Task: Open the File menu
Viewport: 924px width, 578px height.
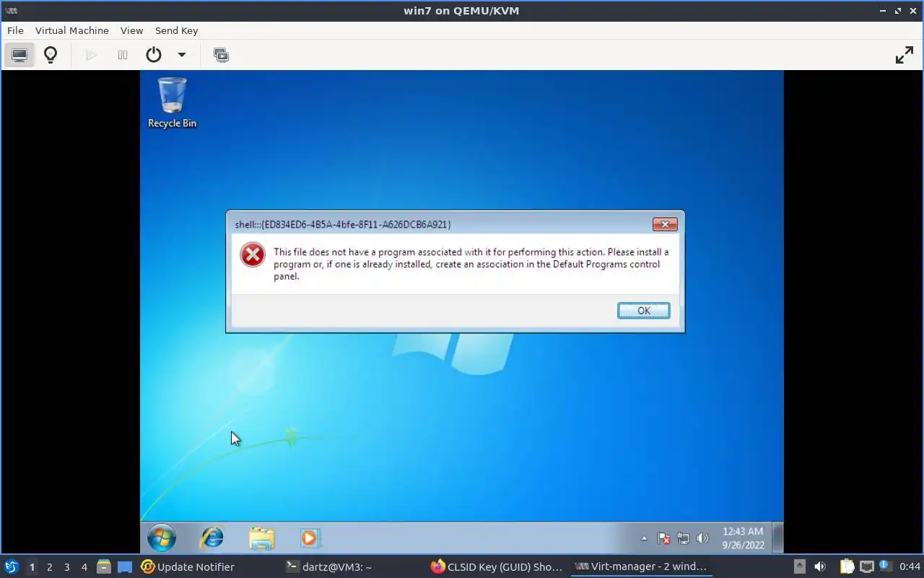Action: 15,30
